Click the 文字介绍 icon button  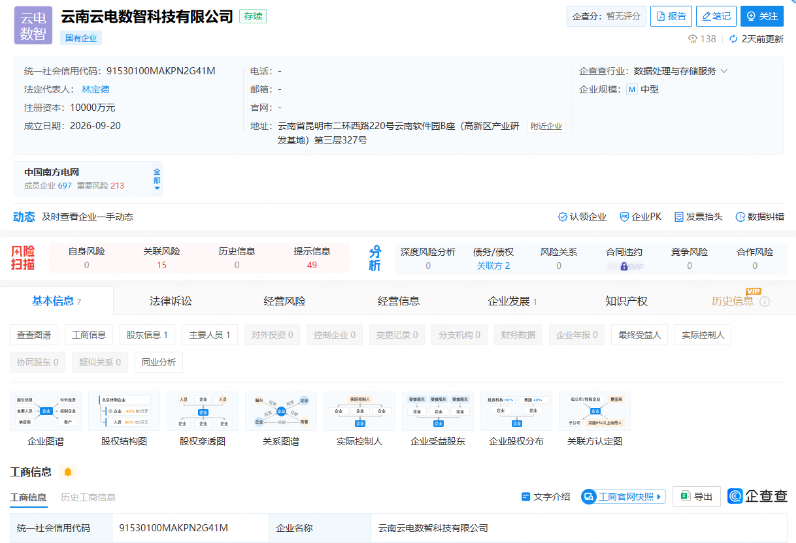click(x=546, y=497)
